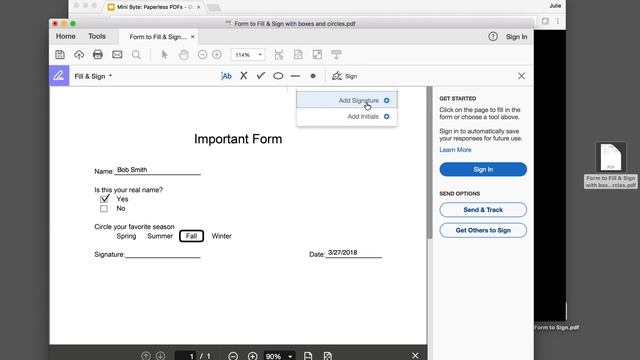This screenshot has height=360, width=640.
Task: Click the blue Sign In button
Action: (x=483, y=169)
